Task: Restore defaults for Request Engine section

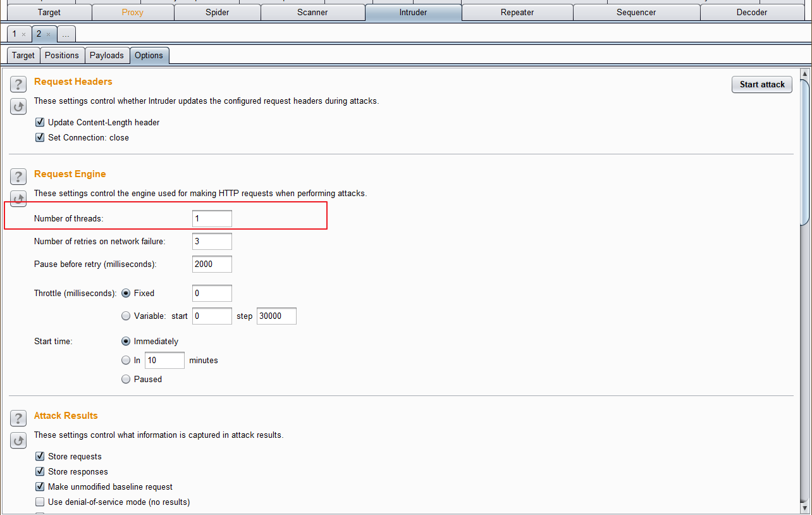Action: tap(18, 199)
